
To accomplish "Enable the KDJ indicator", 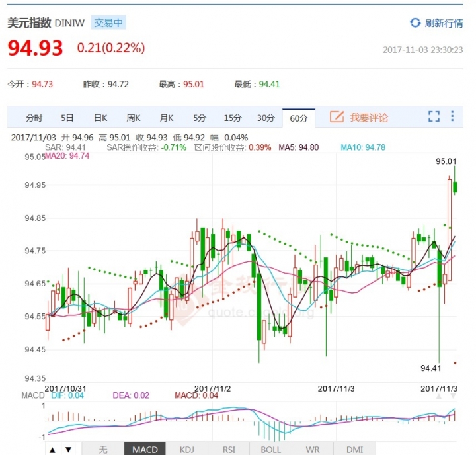I will 187,450.
